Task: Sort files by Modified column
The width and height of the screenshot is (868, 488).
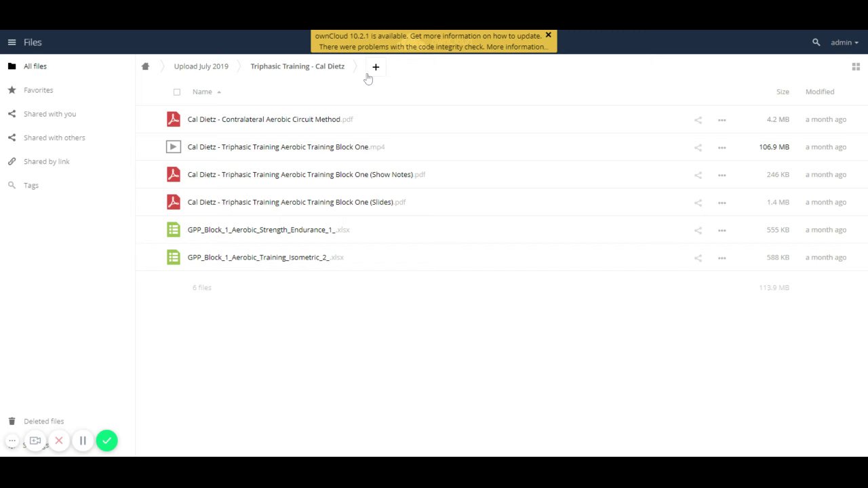Action: pos(820,91)
